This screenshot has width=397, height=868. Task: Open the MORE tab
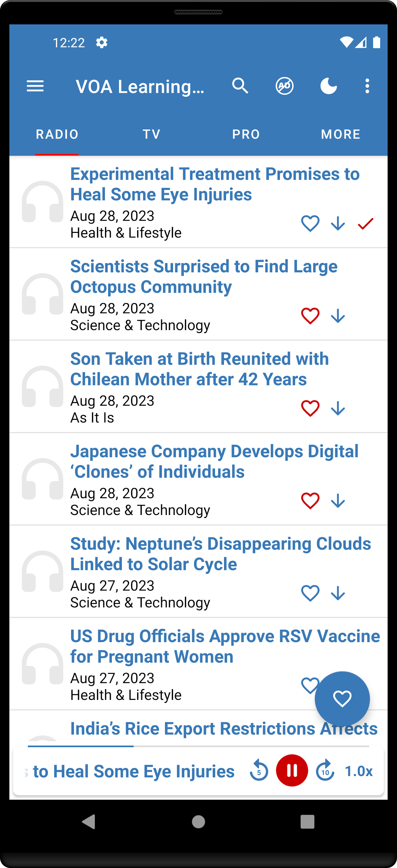click(340, 134)
